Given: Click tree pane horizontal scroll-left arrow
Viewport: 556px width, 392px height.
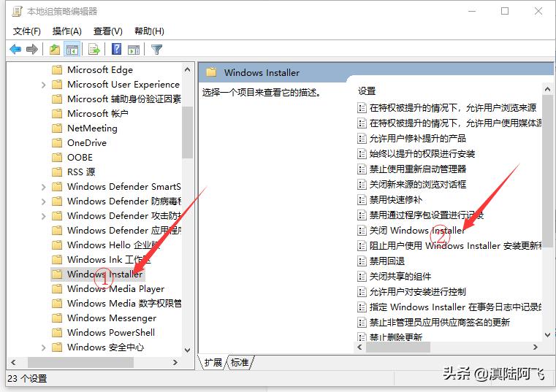Looking at the screenshot, I should click(x=13, y=363).
